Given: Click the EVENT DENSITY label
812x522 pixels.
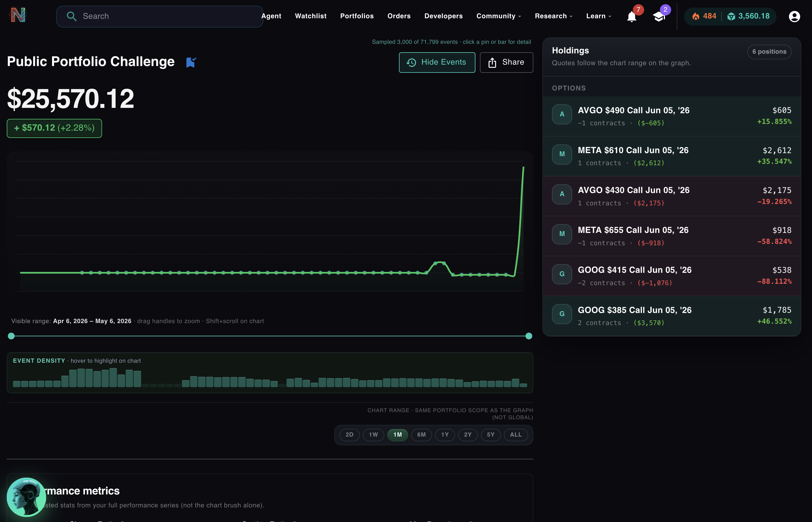Looking at the screenshot, I should point(39,361).
